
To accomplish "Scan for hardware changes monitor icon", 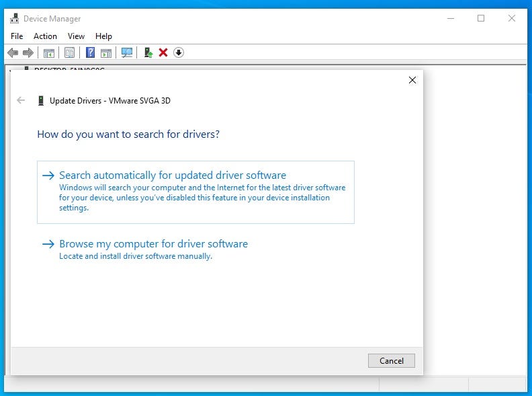I will click(127, 52).
